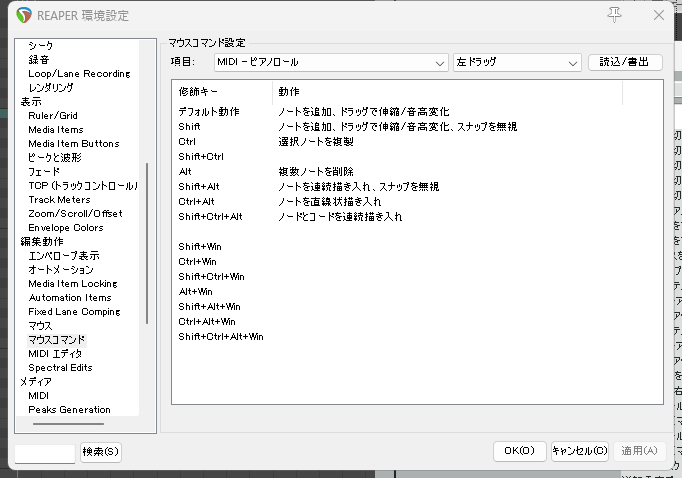Select the Shift modifier row
682x478 pixels.
coord(418,127)
